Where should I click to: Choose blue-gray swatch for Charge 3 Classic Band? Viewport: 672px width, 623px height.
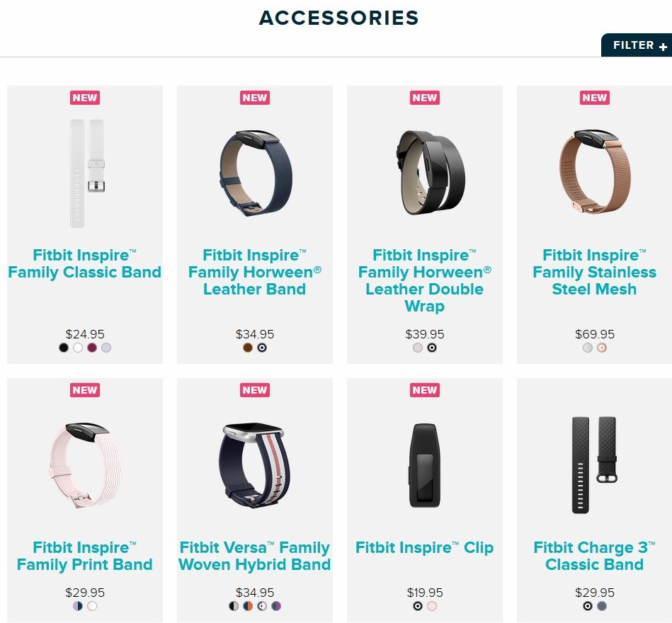point(602,606)
